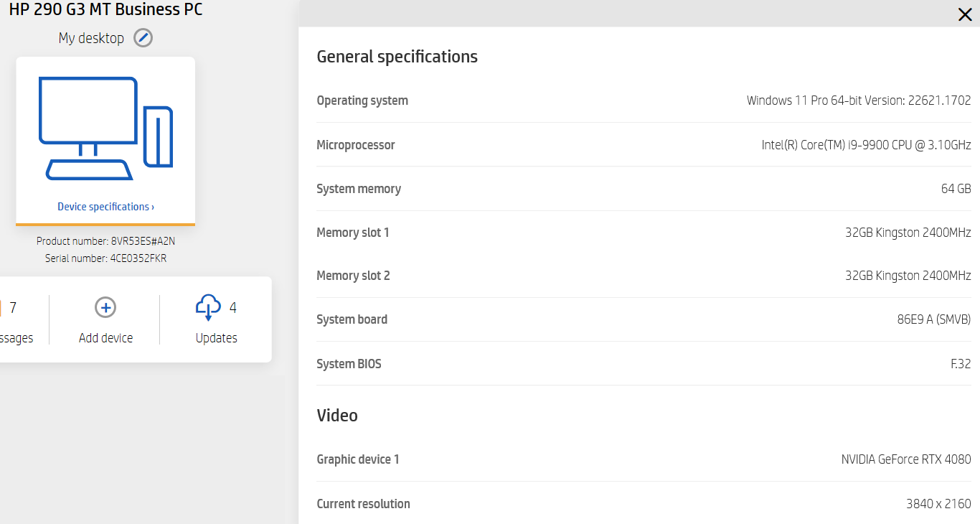
Task: Click the System BIOS value F.32
Action: [x=961, y=364]
